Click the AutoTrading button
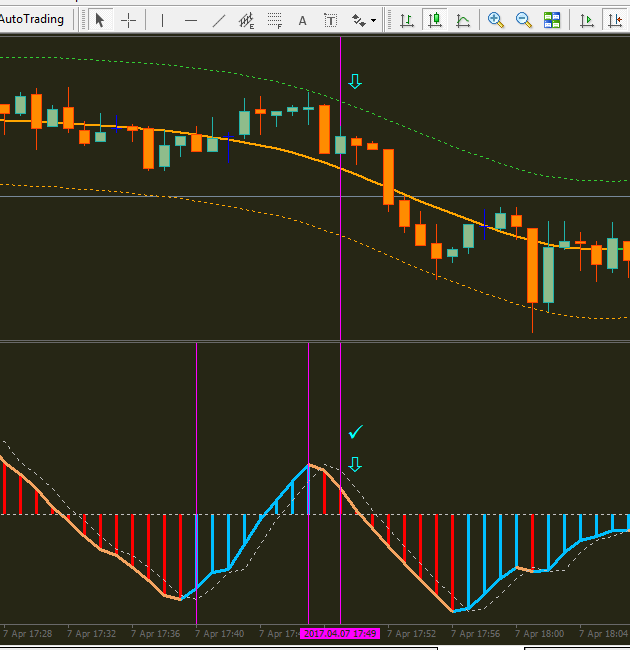 tap(32, 19)
